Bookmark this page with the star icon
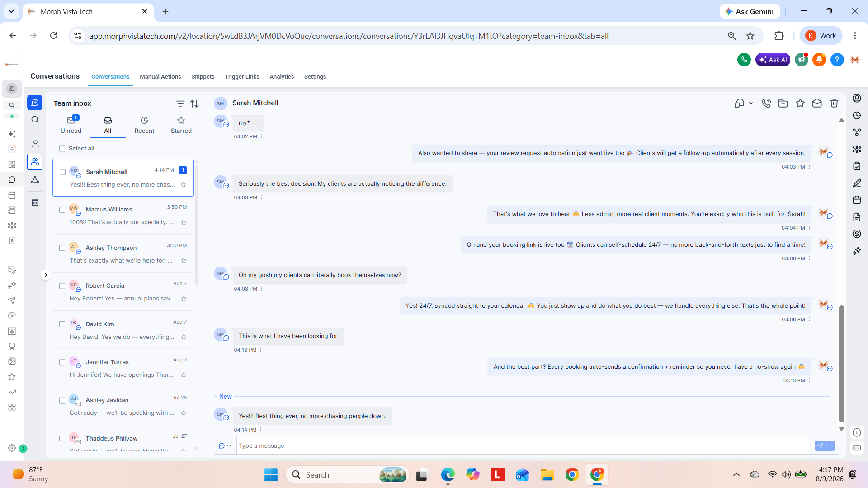This screenshot has height=488, width=868. click(x=750, y=36)
